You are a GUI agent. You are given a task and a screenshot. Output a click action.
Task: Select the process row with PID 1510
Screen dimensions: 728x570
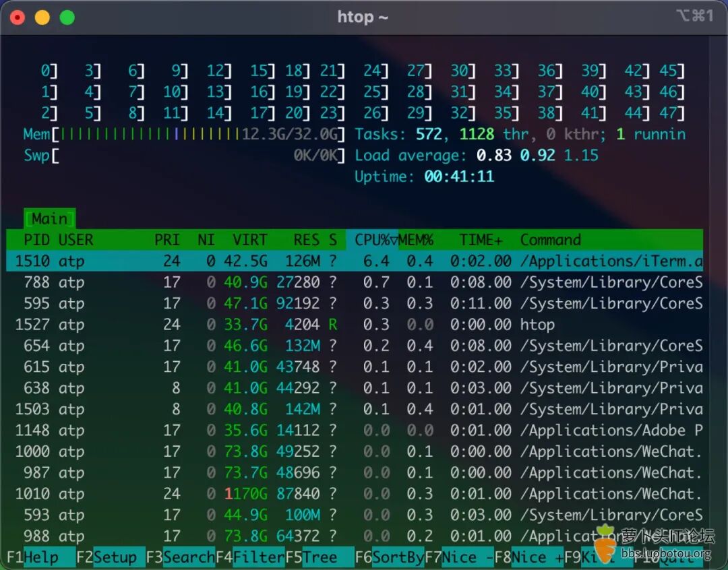(355, 261)
